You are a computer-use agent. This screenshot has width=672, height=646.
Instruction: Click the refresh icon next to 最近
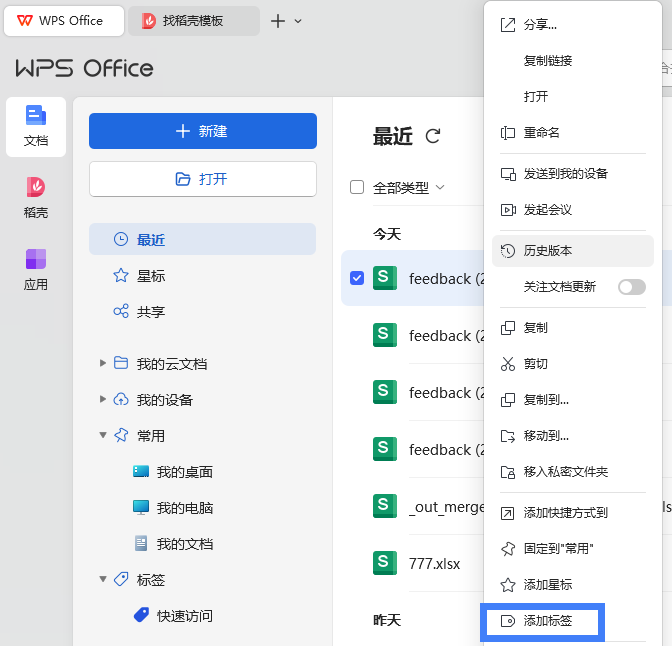pos(432,136)
